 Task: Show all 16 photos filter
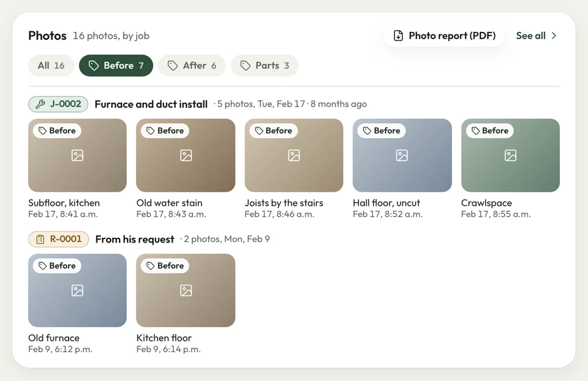51,66
